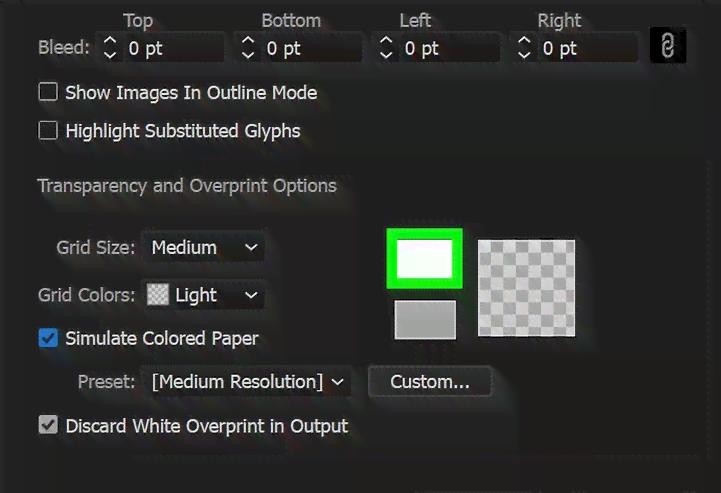Click the Custom... button
Image resolution: width=721 pixels, height=493 pixels.
[x=430, y=381]
